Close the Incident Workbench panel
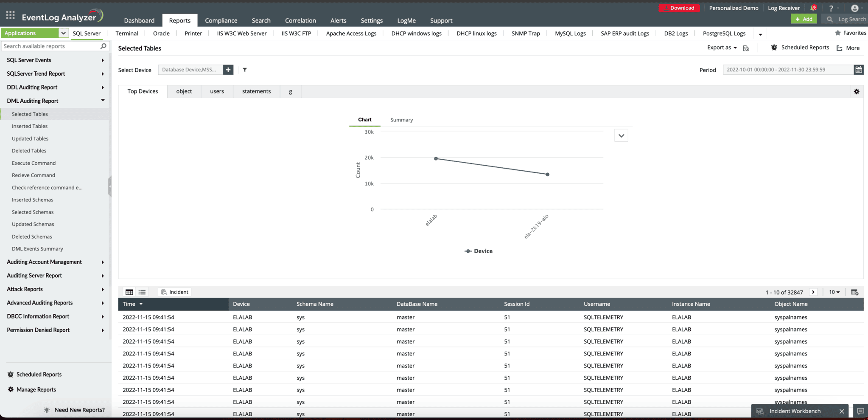868x420 pixels. [842, 411]
